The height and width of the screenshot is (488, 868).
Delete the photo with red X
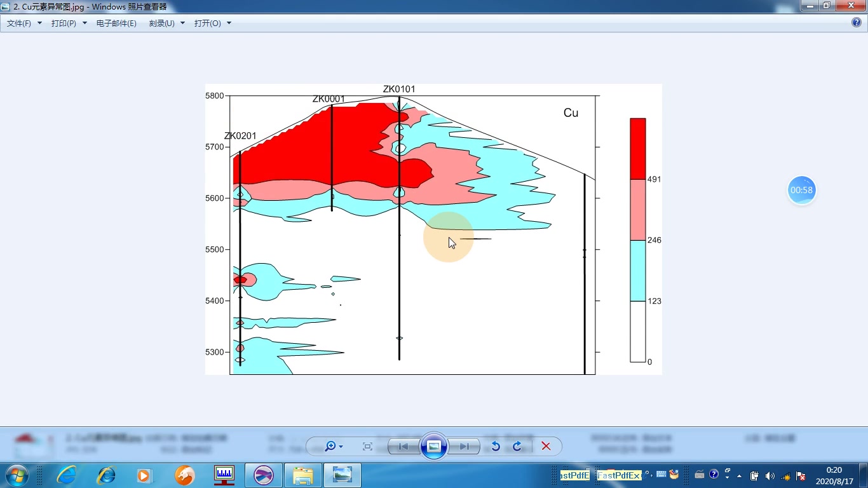[x=546, y=447]
